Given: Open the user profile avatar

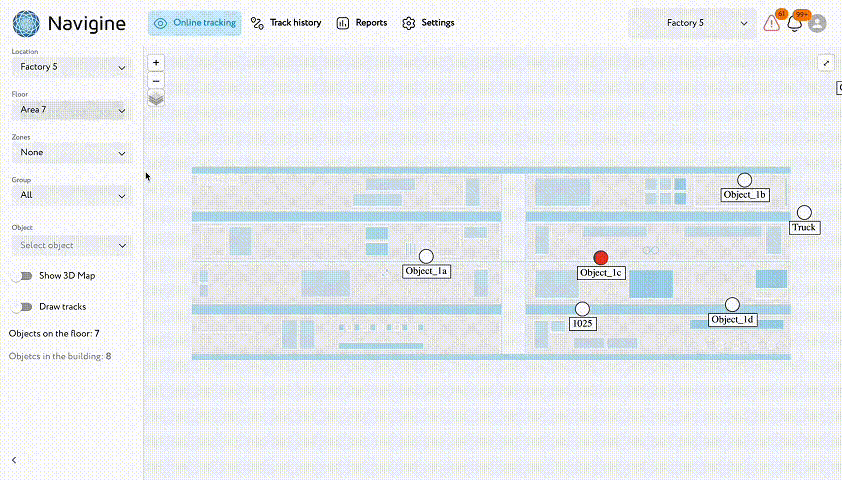Looking at the screenshot, I should tap(817, 23).
